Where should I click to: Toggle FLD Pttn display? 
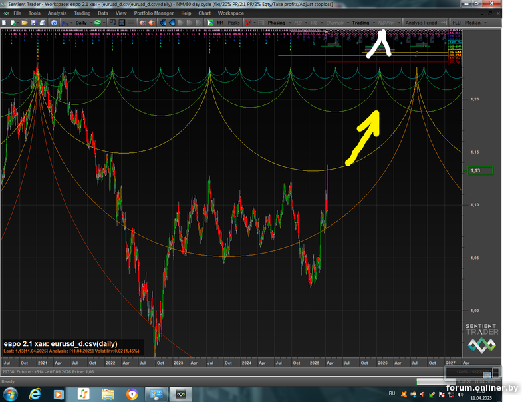coord(386,23)
